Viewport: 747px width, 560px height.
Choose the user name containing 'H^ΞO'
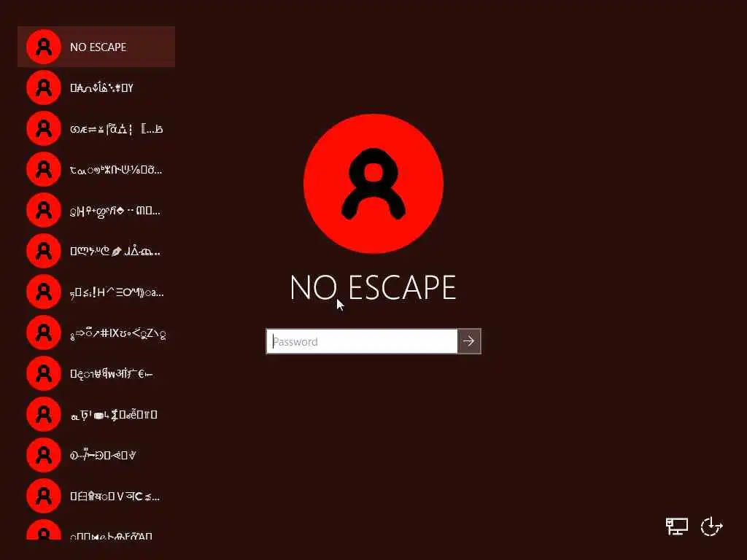tap(117, 292)
